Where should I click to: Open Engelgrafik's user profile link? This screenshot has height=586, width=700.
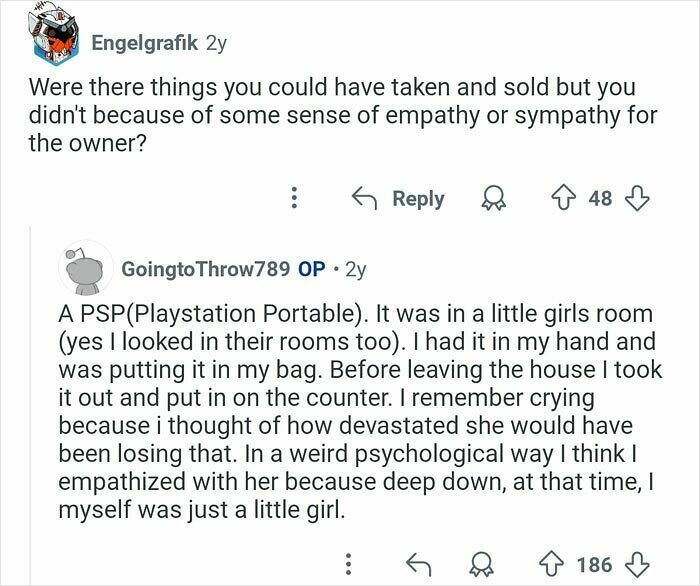click(x=144, y=42)
